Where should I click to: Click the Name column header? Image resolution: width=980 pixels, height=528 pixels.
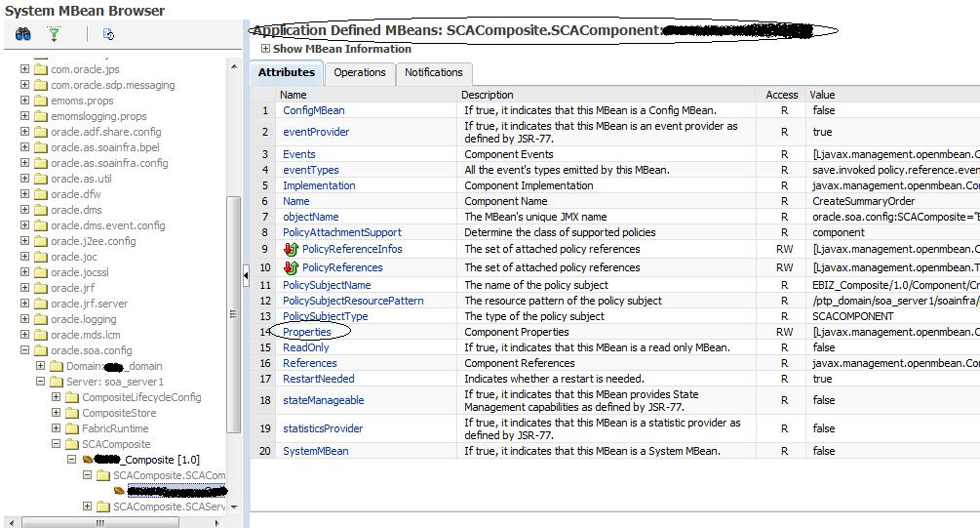[x=294, y=95]
